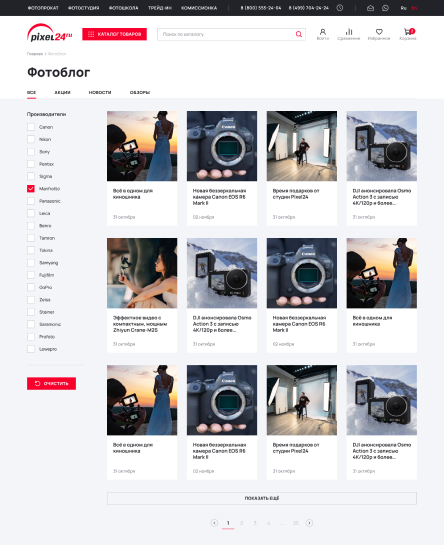Go to next page arrow in pagination
This screenshot has height=545, width=444.
click(309, 523)
